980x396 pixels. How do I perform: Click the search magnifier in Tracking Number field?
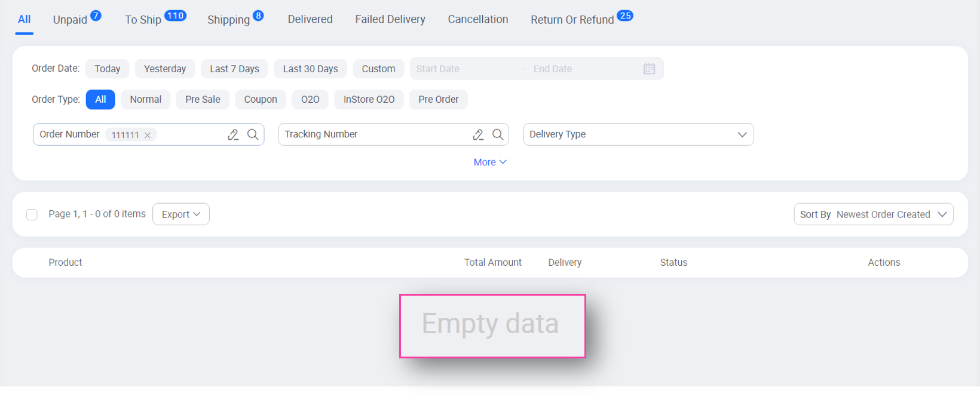pyautogui.click(x=498, y=134)
